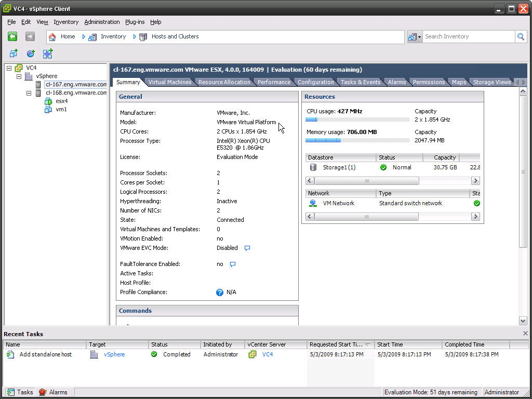
Task: Open the Administration menu
Action: 102,22
